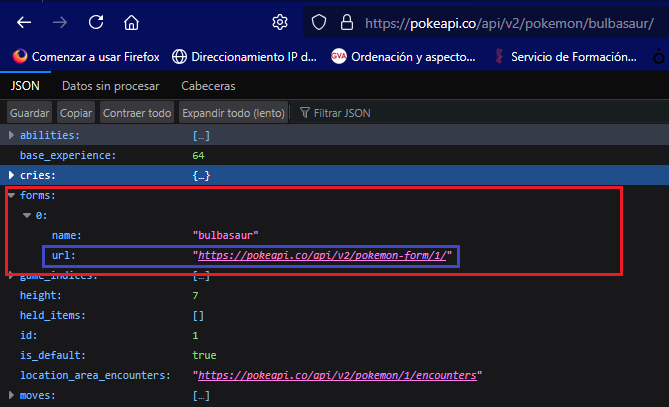This screenshot has width=669, height=407.
Task: Select the moves key label
Action: pyautogui.click(x=38, y=395)
